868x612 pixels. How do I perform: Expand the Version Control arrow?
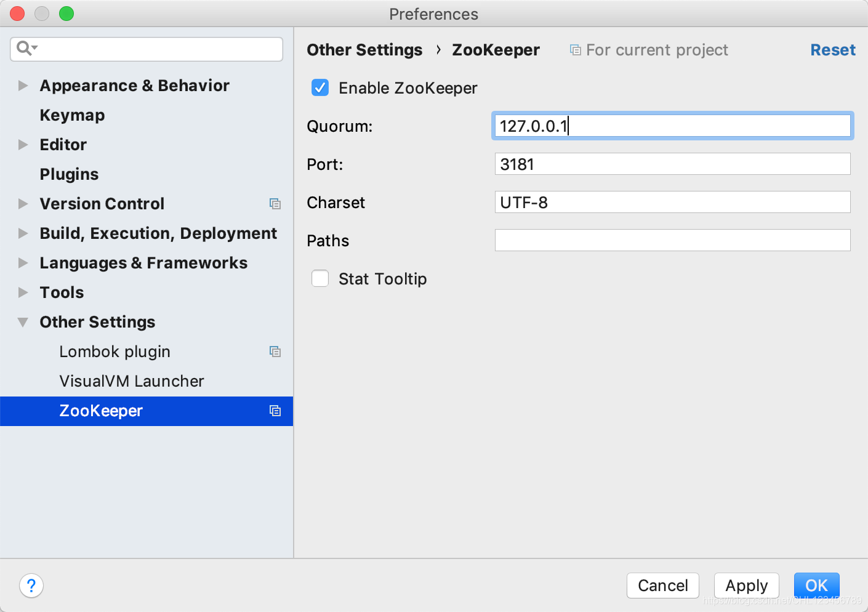(x=23, y=204)
